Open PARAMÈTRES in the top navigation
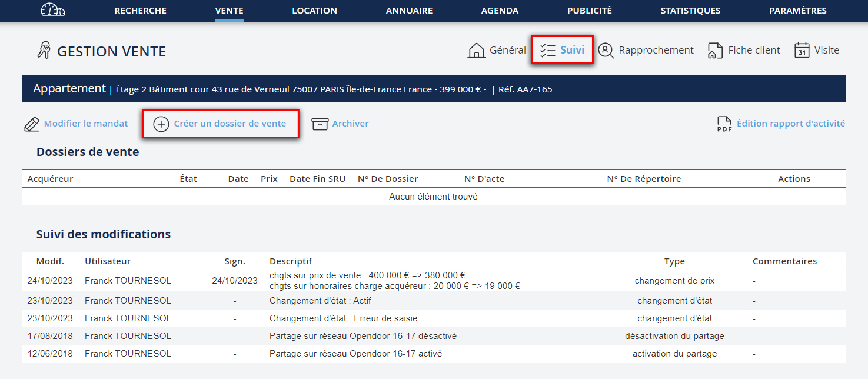Viewport: 868px width, 379px height. [x=797, y=11]
